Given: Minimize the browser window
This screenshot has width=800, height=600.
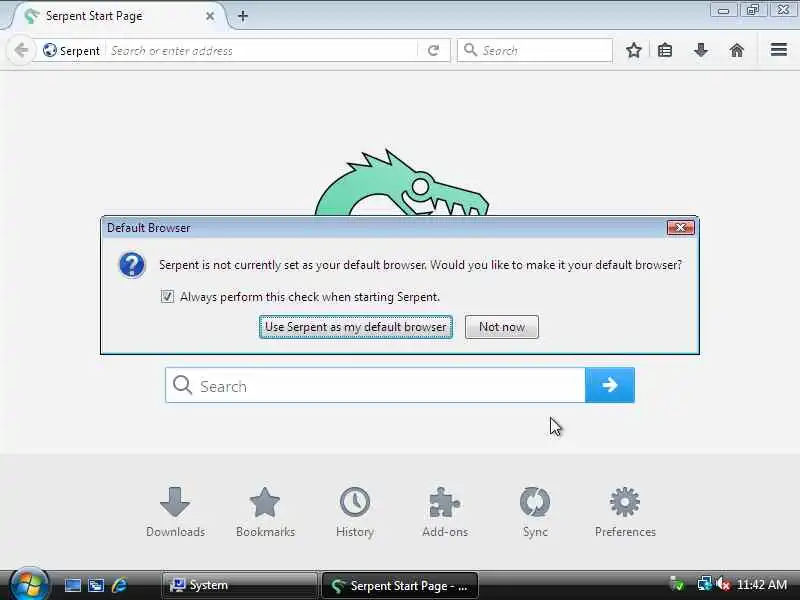Looking at the screenshot, I should click(723, 10).
